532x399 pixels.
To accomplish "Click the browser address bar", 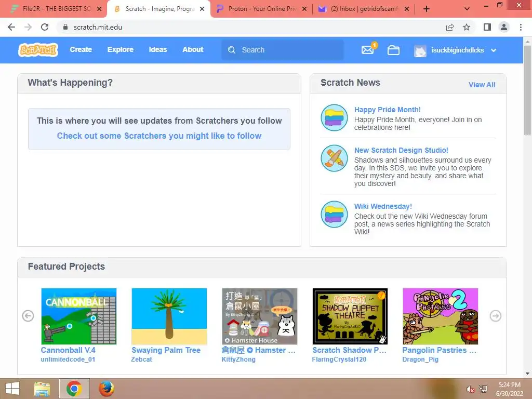I will (251, 27).
